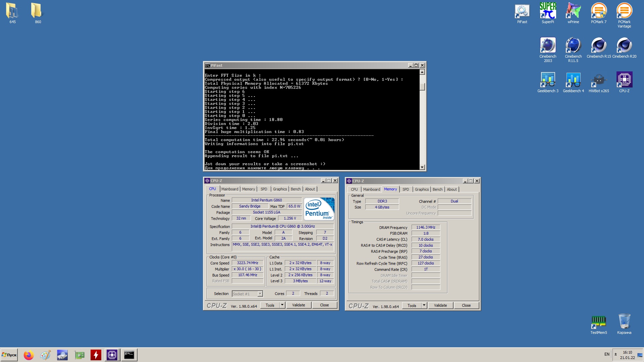Open the SPD tab in left CPU-Z
Image resolution: width=644 pixels, height=362 pixels.
pos(264,189)
